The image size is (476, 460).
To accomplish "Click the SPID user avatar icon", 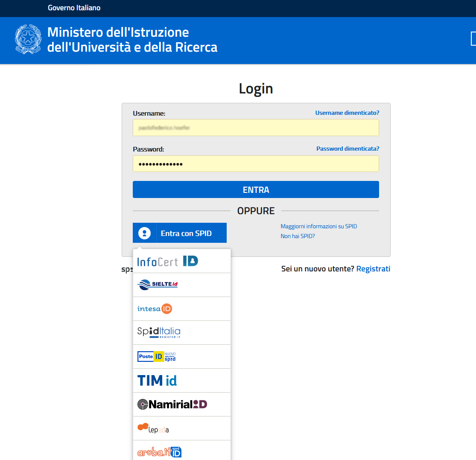I will pos(145,233).
